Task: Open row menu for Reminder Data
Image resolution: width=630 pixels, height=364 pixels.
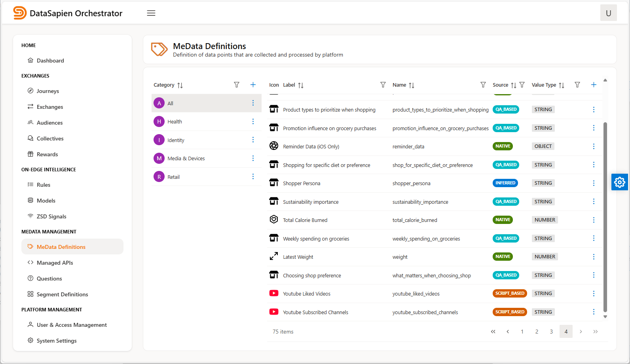Action: [x=594, y=146]
